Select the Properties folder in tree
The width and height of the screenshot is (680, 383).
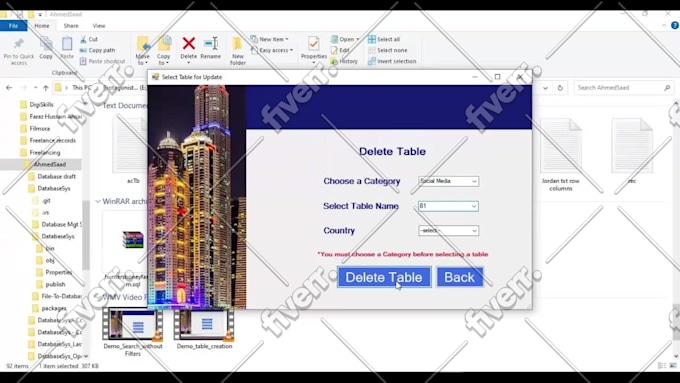tap(54, 272)
